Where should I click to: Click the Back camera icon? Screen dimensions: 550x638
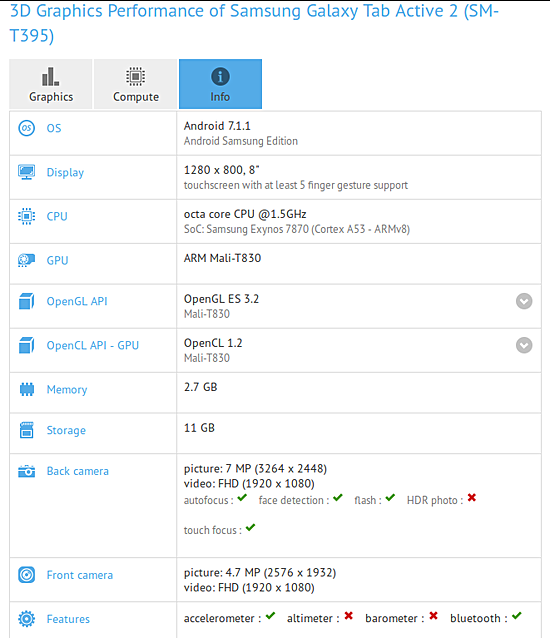pos(26,471)
